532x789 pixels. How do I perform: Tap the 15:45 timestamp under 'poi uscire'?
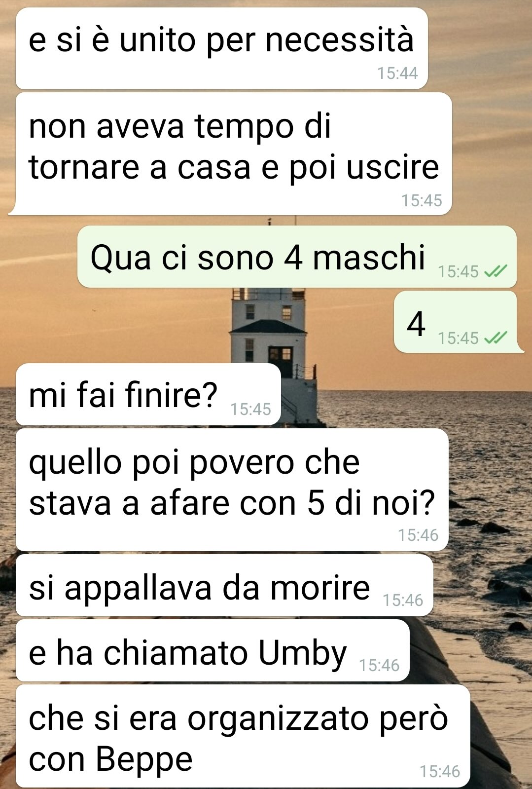tap(422, 200)
